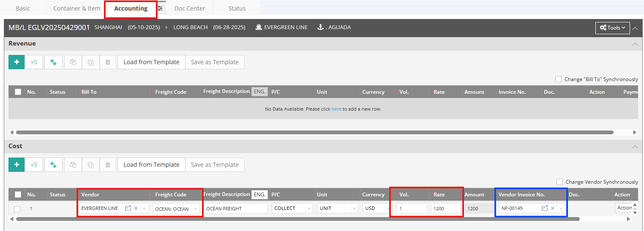Switch to the Container & Item tab
This screenshot has height=231, width=644.
point(76,8)
